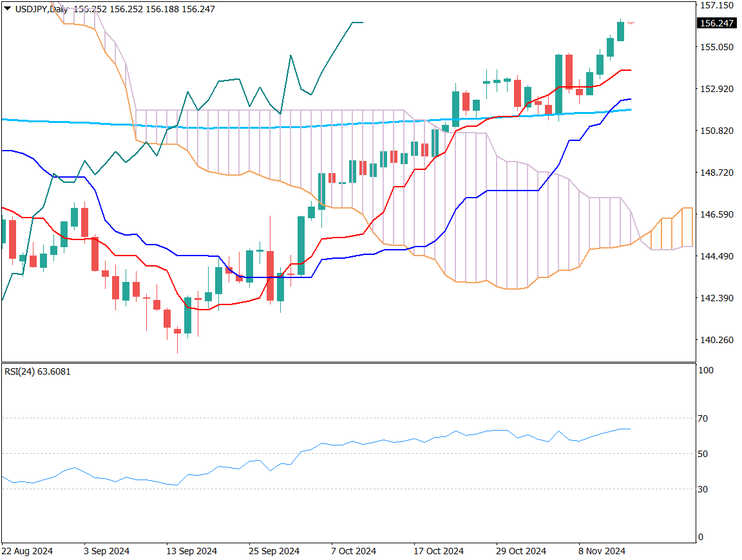Click the RSI(24) indicator label
Image resolution: width=742 pixels, height=560 pixels.
pos(37,371)
